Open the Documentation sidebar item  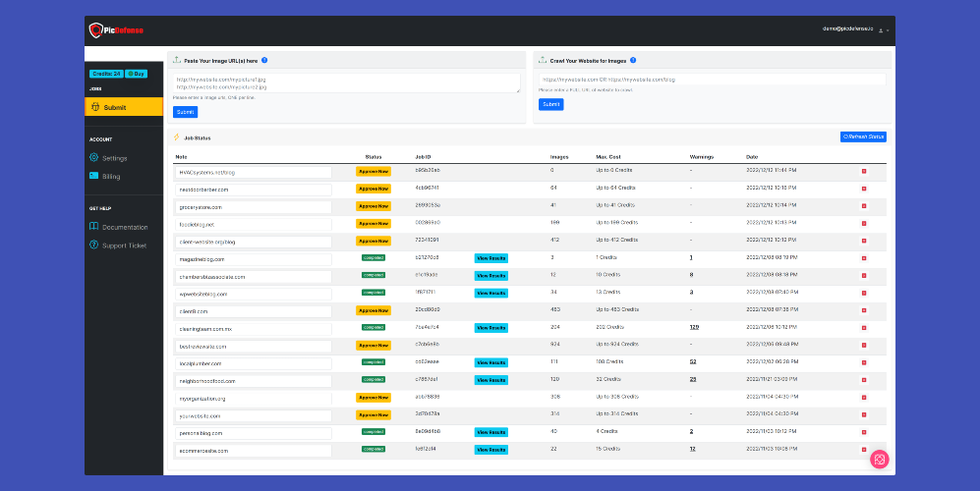coord(119,227)
